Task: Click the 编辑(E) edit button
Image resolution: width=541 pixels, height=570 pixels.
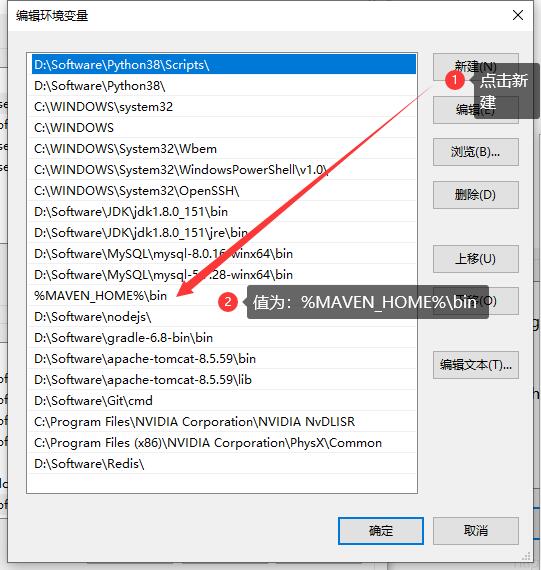Action: (476, 109)
